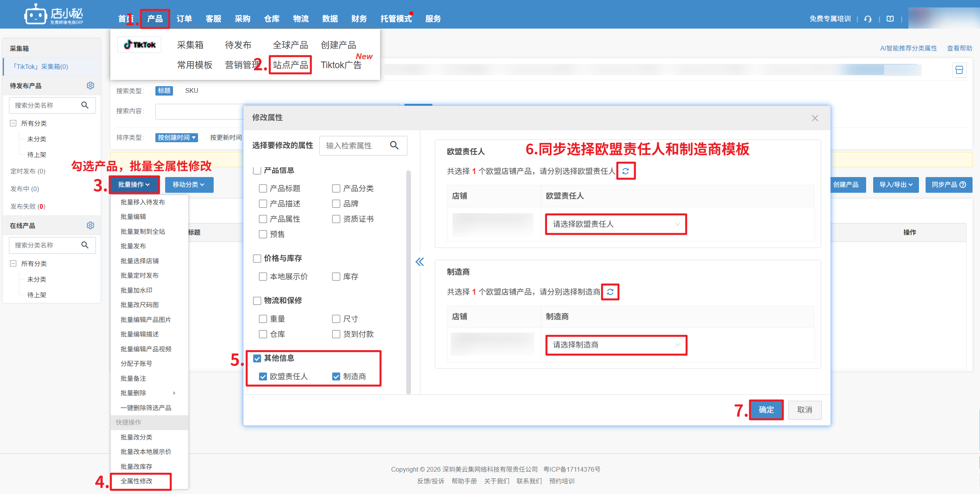The width and height of the screenshot is (980, 494).
Task: Select 全属性修改 from batch menu
Action: coord(137,481)
